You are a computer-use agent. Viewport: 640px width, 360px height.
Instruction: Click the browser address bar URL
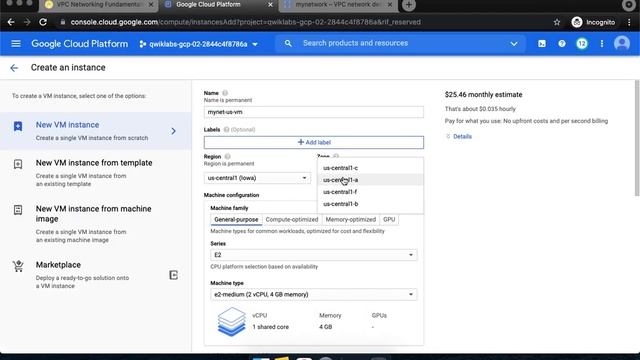tap(245, 22)
